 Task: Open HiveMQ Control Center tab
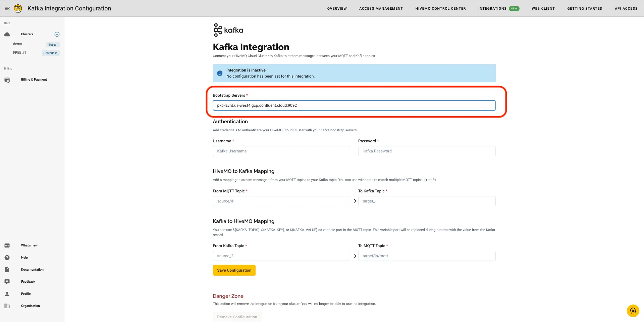(440, 8)
